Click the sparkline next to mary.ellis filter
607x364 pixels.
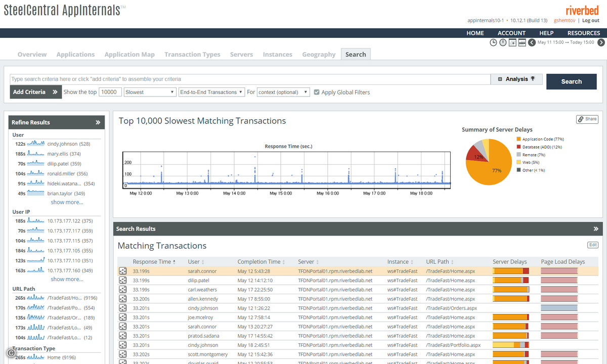point(35,154)
